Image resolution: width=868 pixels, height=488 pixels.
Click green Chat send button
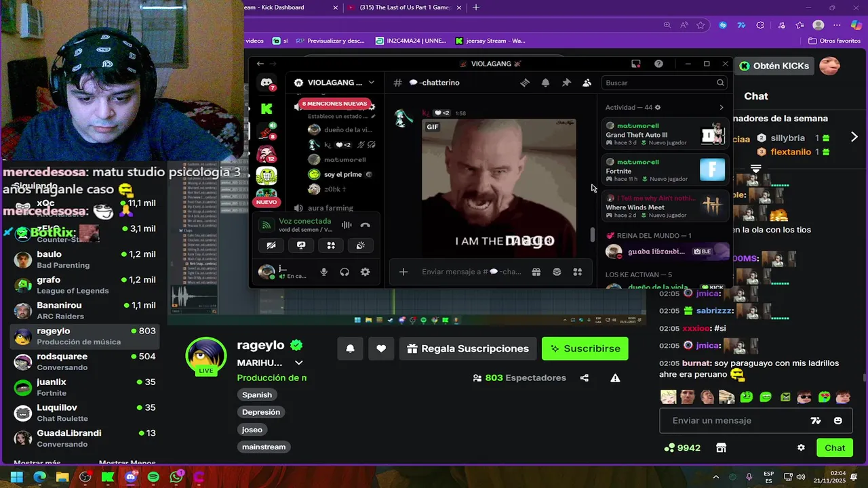(835, 447)
